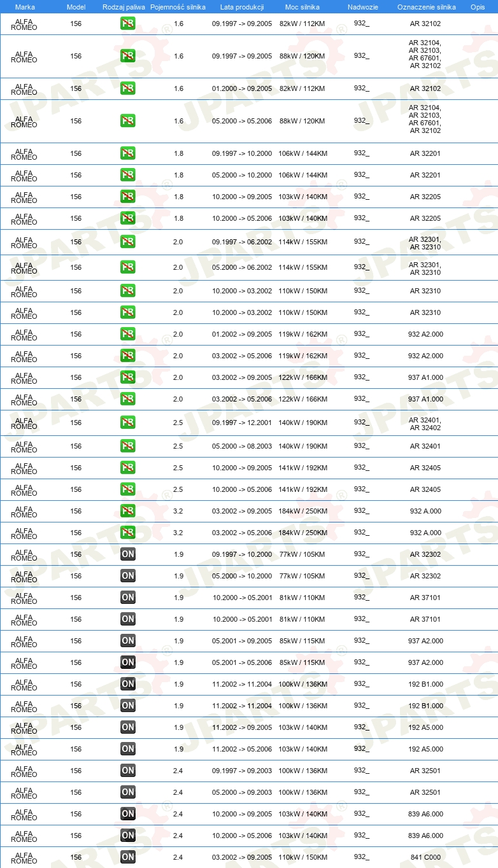Click PB icon in 1.8 10.2000 -> 09.2005 row

point(128,197)
